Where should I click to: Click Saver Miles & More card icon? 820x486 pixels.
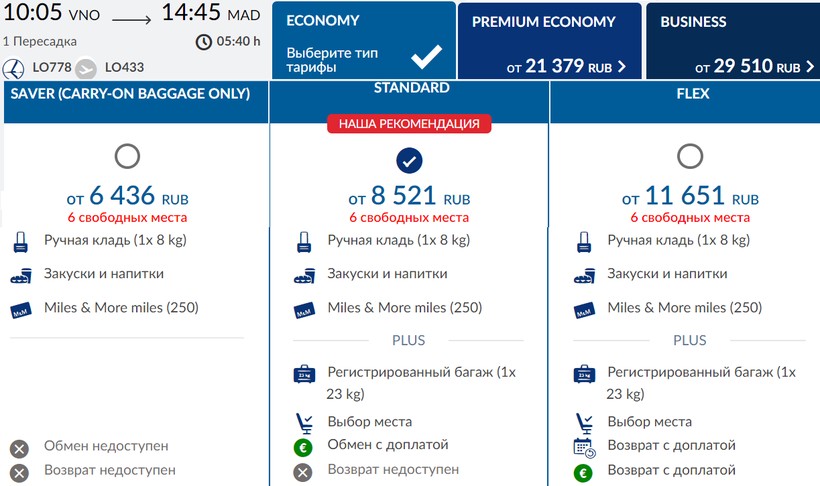pyautogui.click(x=21, y=309)
